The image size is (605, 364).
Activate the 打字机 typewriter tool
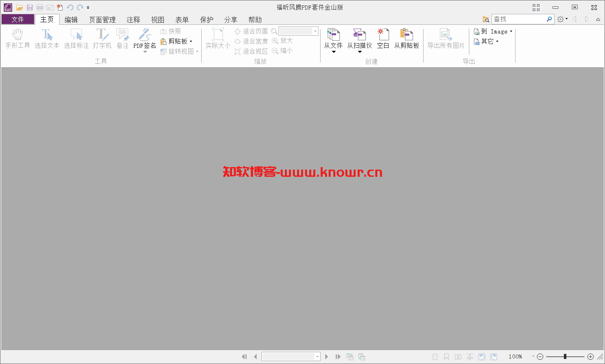pyautogui.click(x=102, y=39)
